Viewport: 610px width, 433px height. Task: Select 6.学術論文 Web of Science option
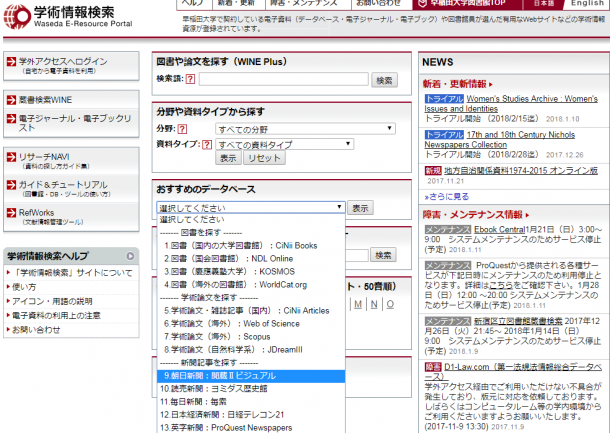pos(251,324)
